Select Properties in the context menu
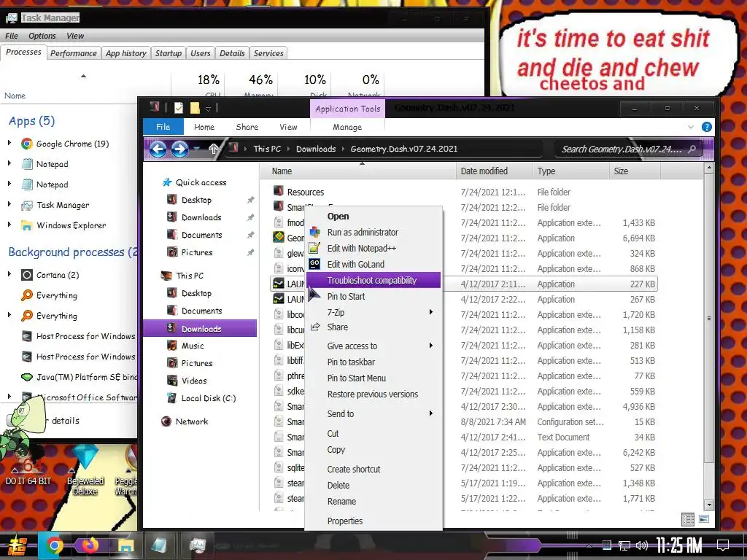 (x=373, y=521)
